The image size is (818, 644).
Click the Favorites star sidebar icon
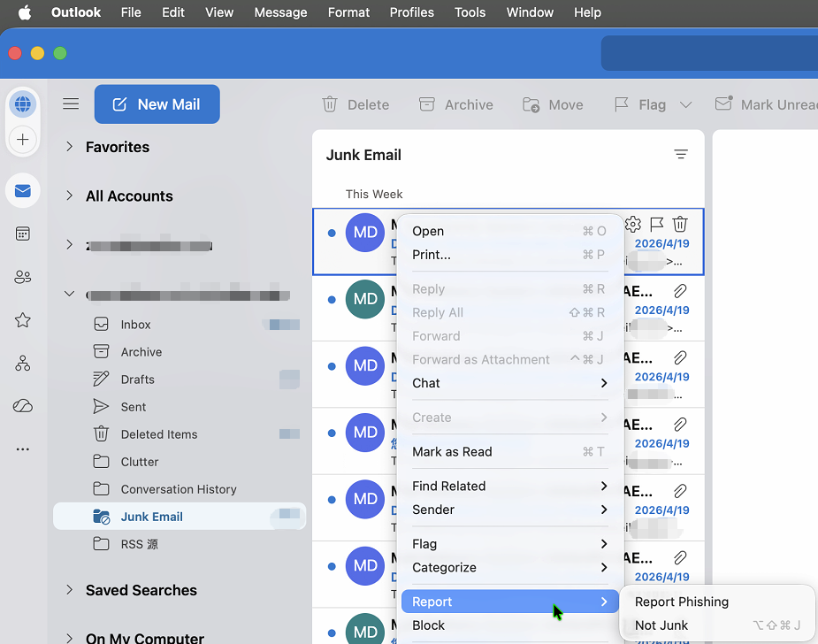[23, 320]
